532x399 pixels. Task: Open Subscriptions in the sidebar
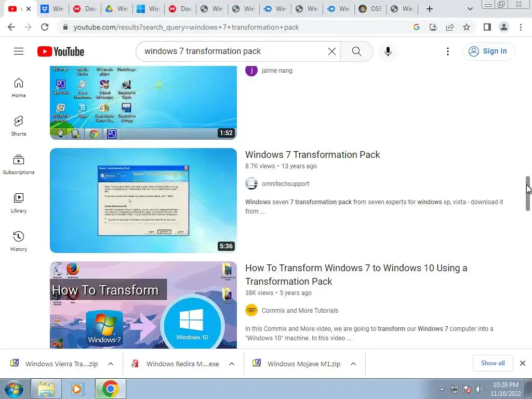click(x=19, y=165)
